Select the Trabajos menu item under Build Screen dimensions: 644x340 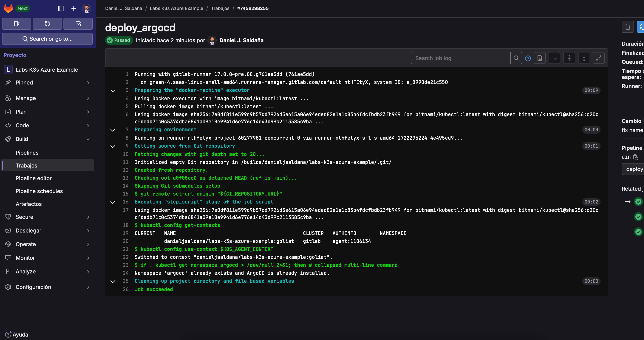click(26, 165)
